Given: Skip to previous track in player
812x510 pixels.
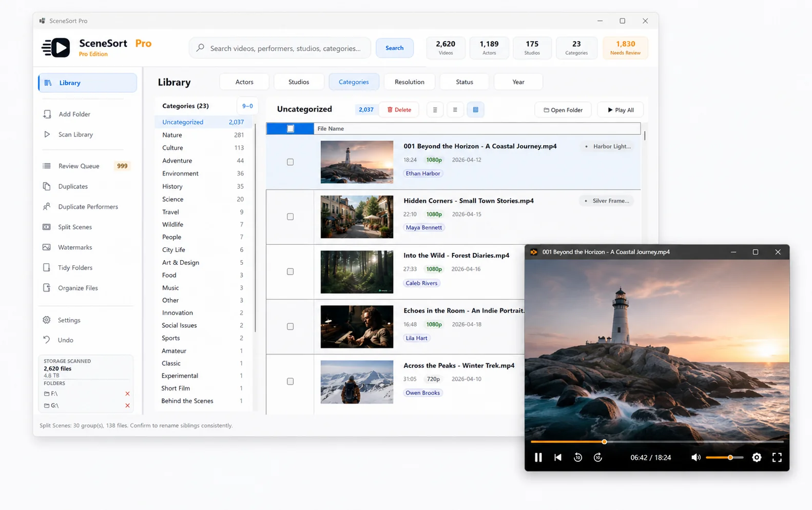Looking at the screenshot, I should [x=558, y=457].
